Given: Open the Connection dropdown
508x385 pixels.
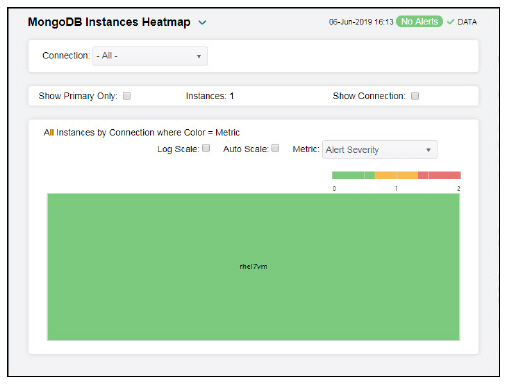Looking at the screenshot, I should pos(150,56).
